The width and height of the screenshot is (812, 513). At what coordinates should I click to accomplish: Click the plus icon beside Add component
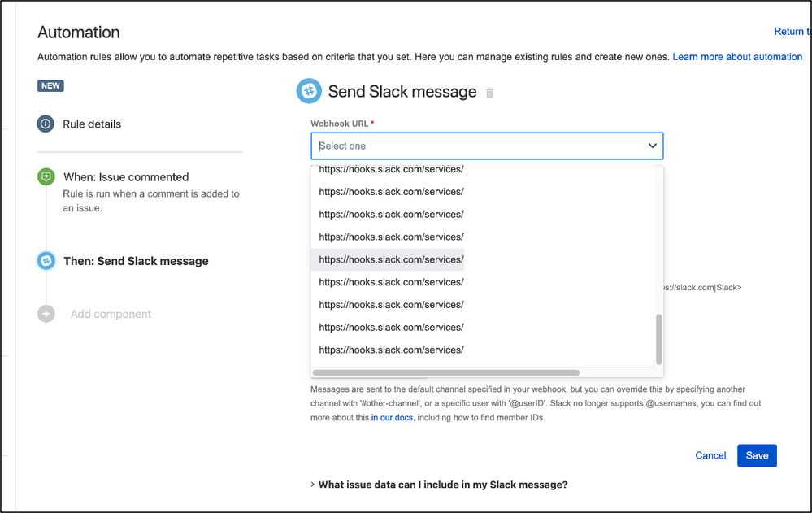click(x=46, y=314)
